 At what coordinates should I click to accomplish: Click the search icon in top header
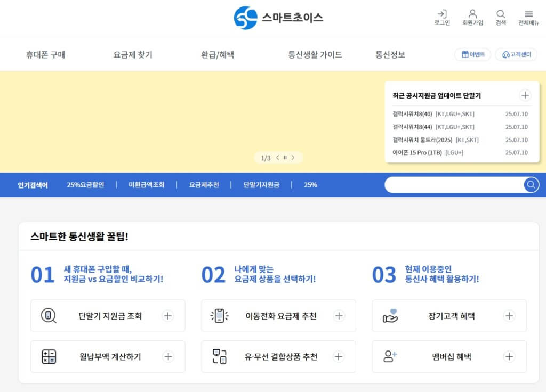pyautogui.click(x=501, y=14)
